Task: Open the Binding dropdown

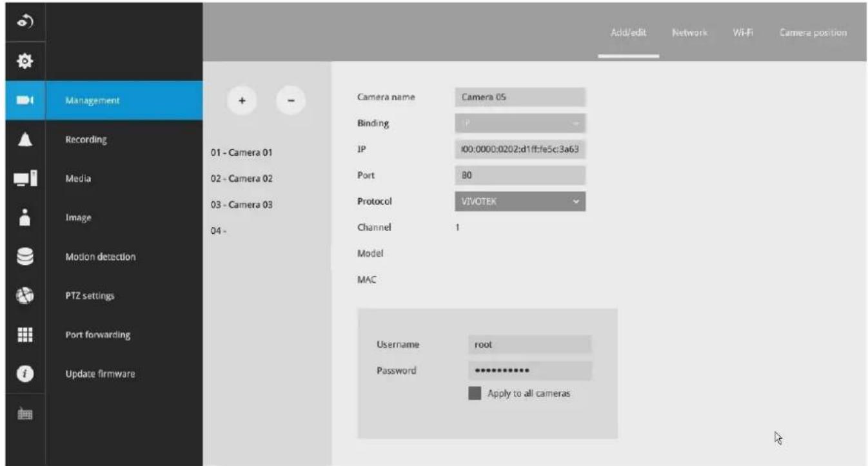Action: [x=520, y=123]
